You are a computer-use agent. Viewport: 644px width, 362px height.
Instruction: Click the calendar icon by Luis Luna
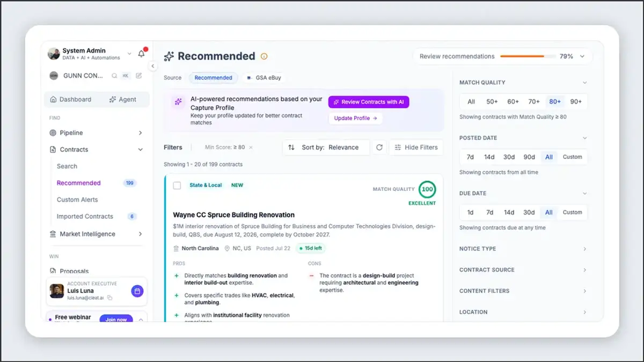click(x=137, y=291)
